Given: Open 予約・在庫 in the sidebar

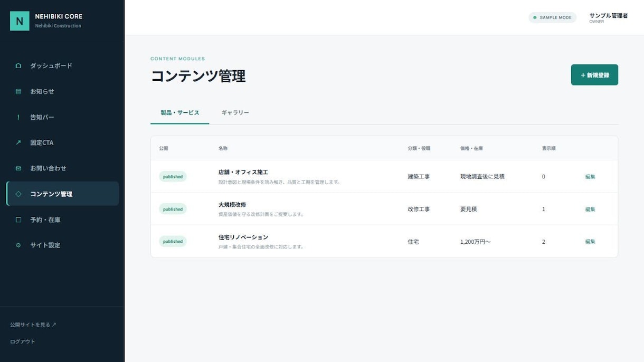Looking at the screenshot, I should click(x=62, y=220).
